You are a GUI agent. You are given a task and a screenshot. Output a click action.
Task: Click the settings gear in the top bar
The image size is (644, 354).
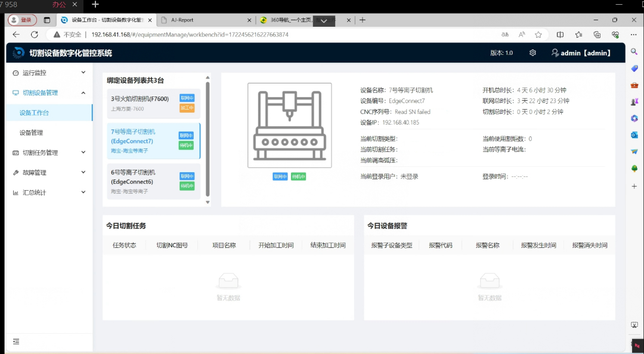[x=532, y=53]
